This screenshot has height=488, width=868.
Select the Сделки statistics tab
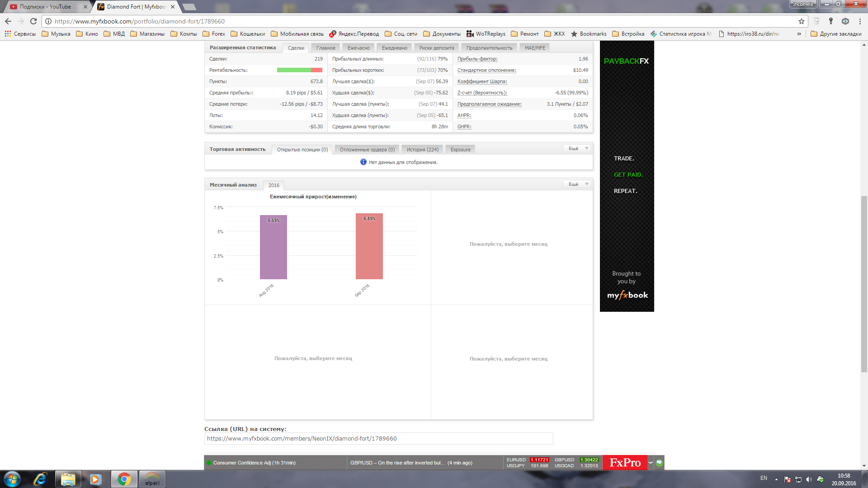coord(296,48)
